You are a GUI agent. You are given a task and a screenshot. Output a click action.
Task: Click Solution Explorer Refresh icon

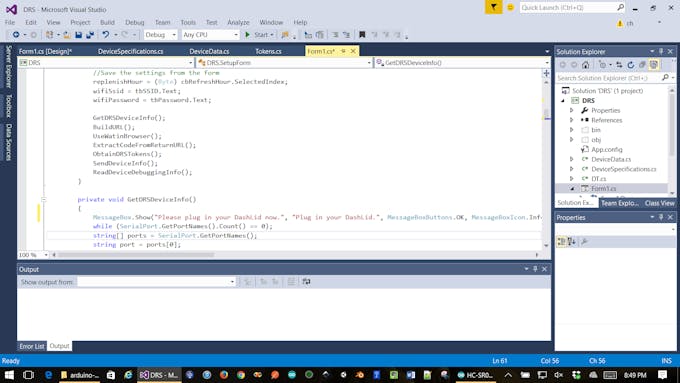point(631,65)
